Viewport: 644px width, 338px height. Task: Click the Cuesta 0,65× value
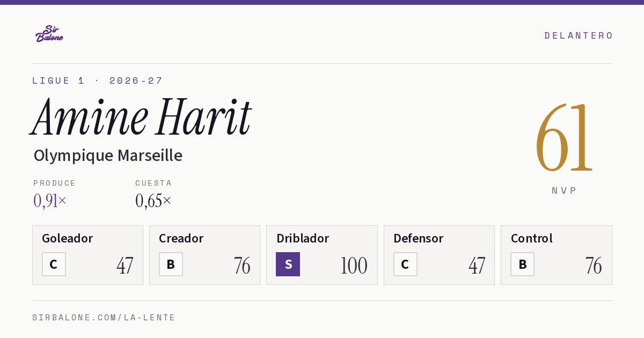(153, 201)
